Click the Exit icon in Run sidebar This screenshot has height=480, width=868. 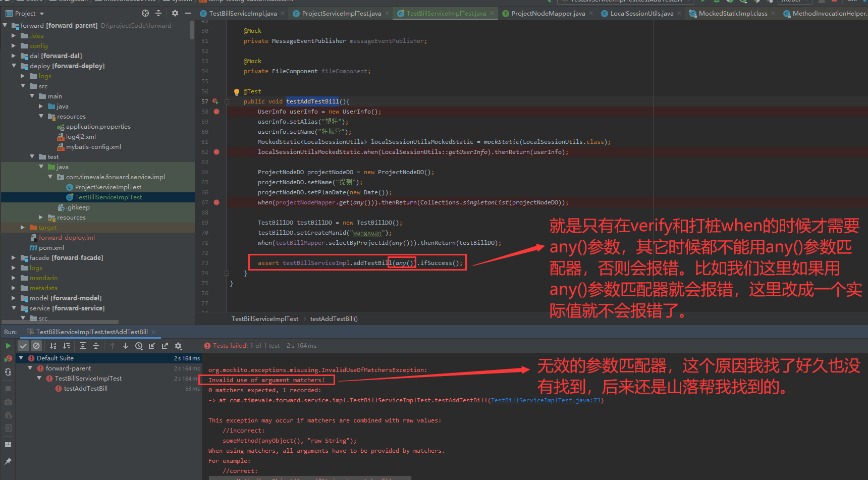(x=8, y=428)
